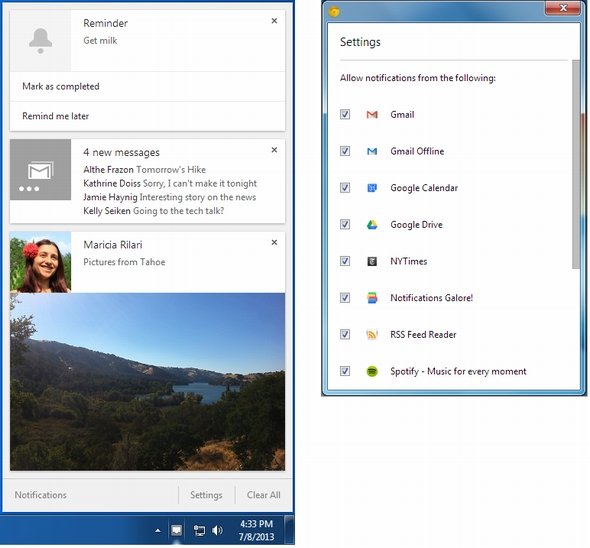Click the network tray icon
This screenshot has width=590, height=548.
[199, 531]
